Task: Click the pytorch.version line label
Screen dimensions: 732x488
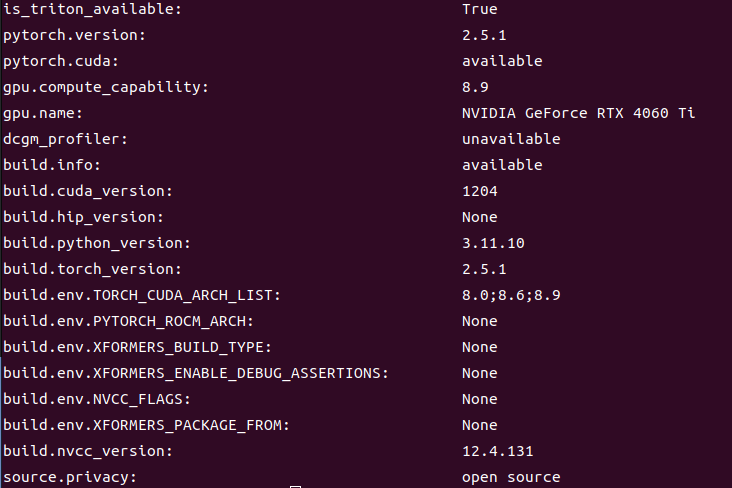Action: 74,35
